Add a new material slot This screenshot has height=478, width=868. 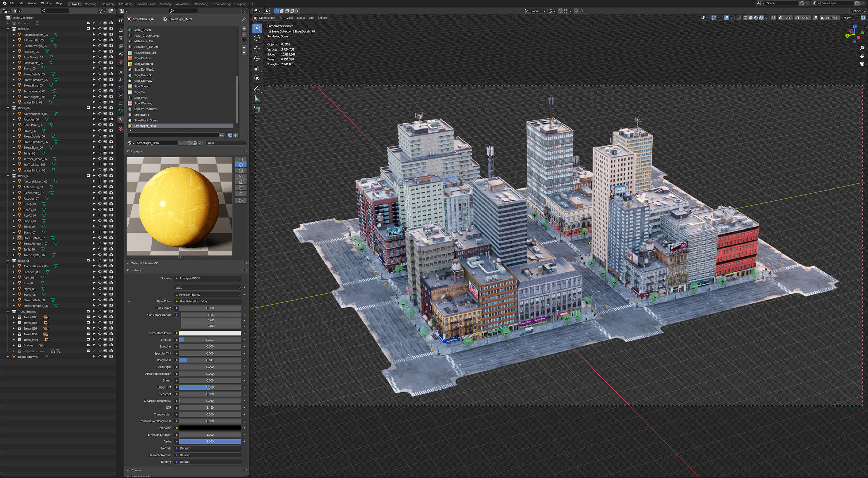coord(244,29)
